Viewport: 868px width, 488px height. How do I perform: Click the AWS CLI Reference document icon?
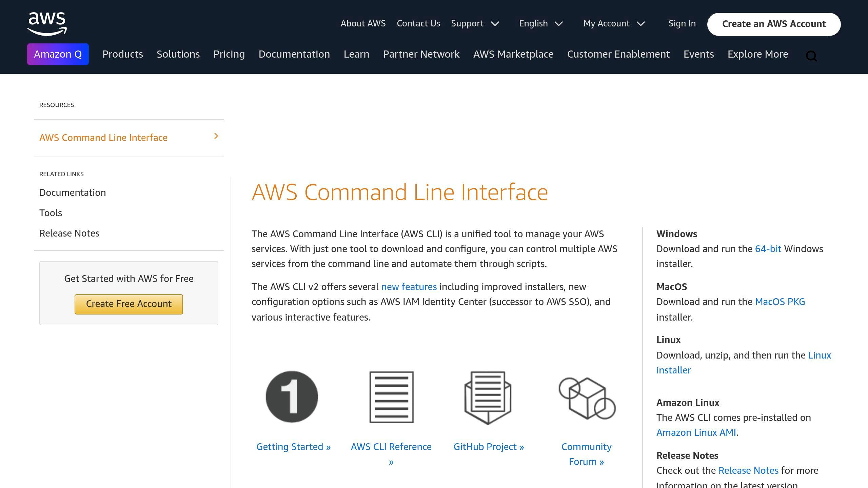click(x=391, y=397)
